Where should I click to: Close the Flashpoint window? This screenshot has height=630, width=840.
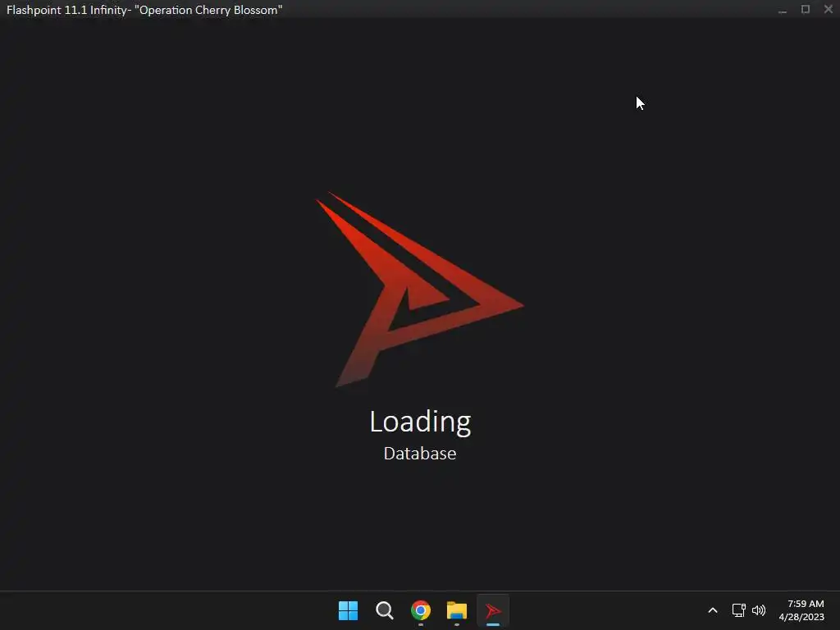click(x=829, y=9)
